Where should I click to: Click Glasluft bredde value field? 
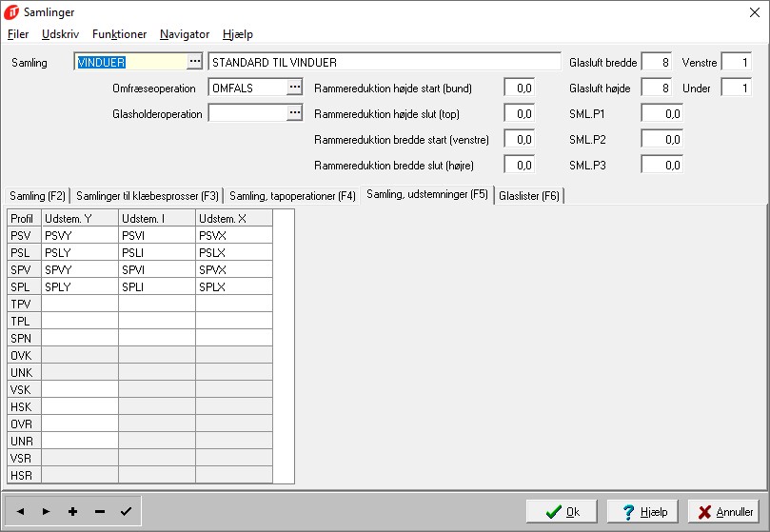tap(657, 62)
